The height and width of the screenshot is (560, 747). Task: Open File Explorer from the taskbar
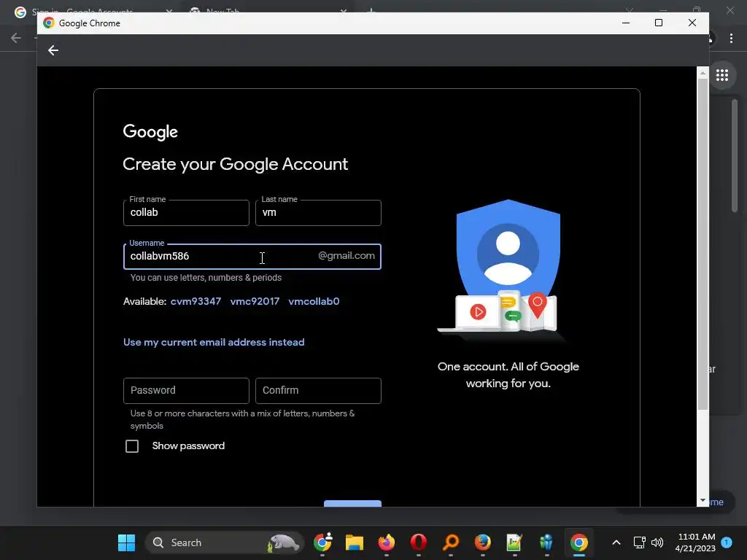pyautogui.click(x=355, y=542)
